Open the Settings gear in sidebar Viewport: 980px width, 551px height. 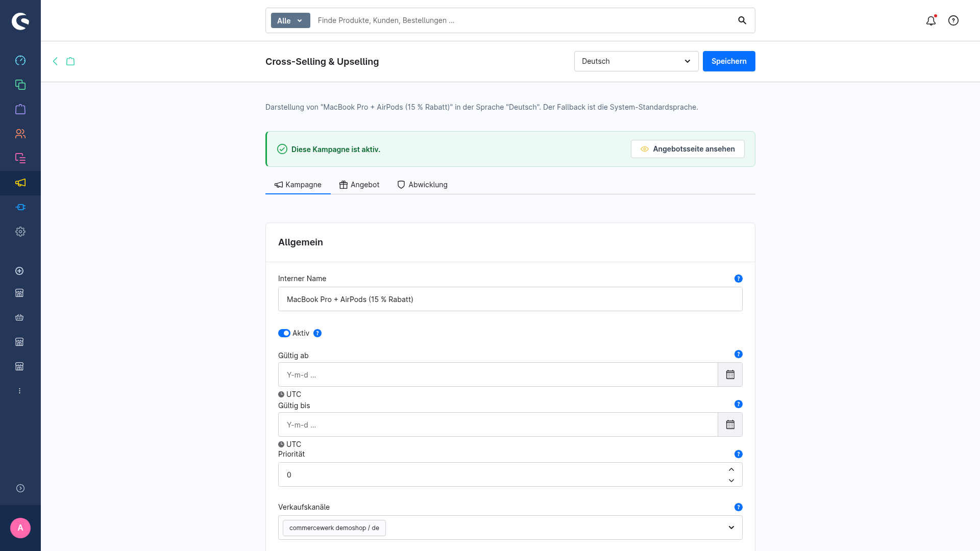(x=20, y=232)
